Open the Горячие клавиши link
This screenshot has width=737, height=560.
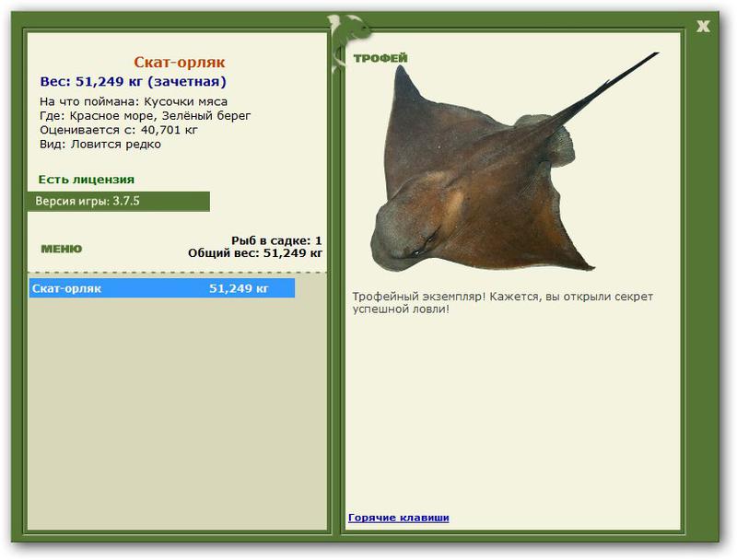(x=399, y=518)
